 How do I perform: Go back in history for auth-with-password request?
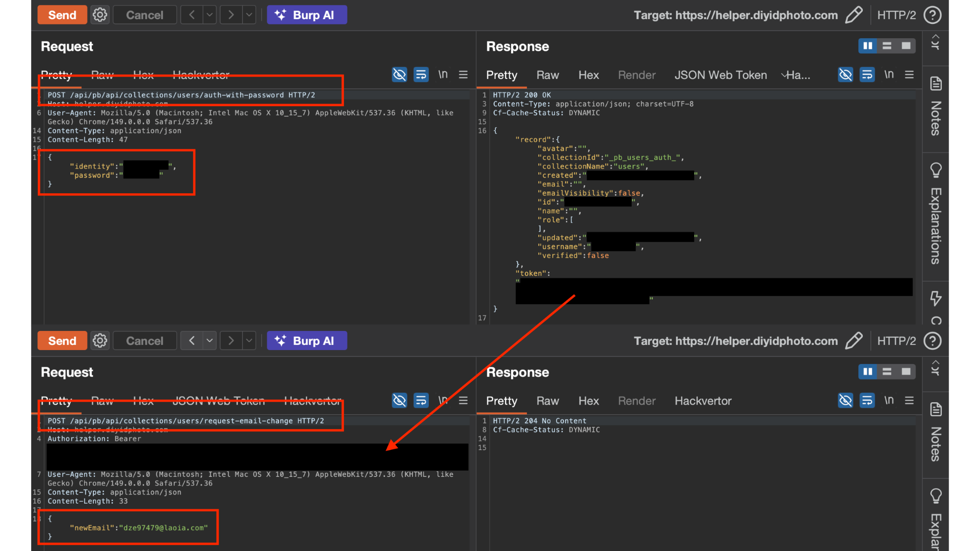point(192,15)
